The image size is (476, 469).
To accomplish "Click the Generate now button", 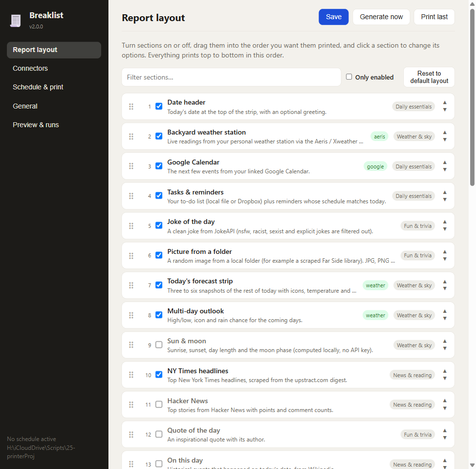I will pos(381,17).
